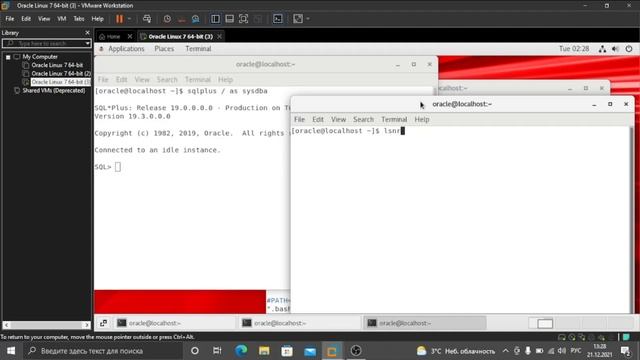Open the VMware View menu
The image size is (640, 360).
(44, 19)
